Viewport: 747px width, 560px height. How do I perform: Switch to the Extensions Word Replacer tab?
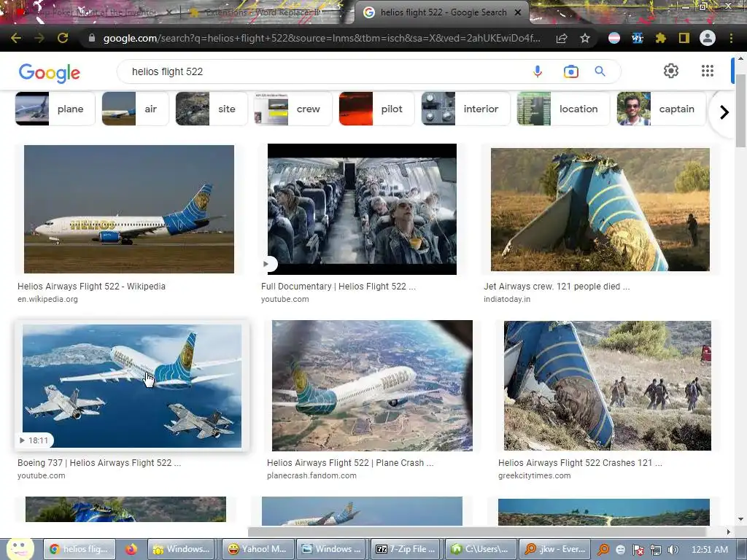point(262,12)
